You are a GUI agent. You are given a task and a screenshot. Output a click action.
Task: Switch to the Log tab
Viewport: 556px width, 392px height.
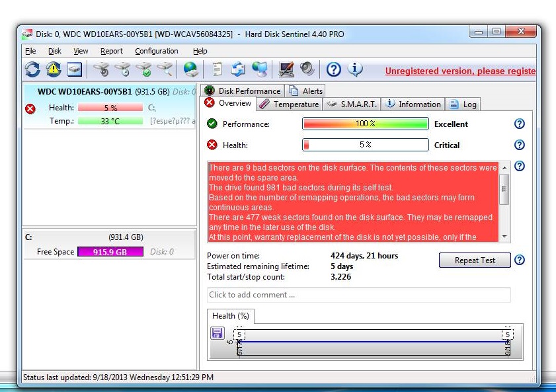coord(463,104)
